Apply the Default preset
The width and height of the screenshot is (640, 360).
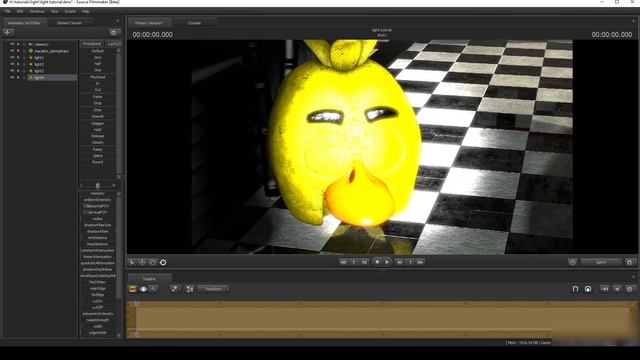coord(98,51)
